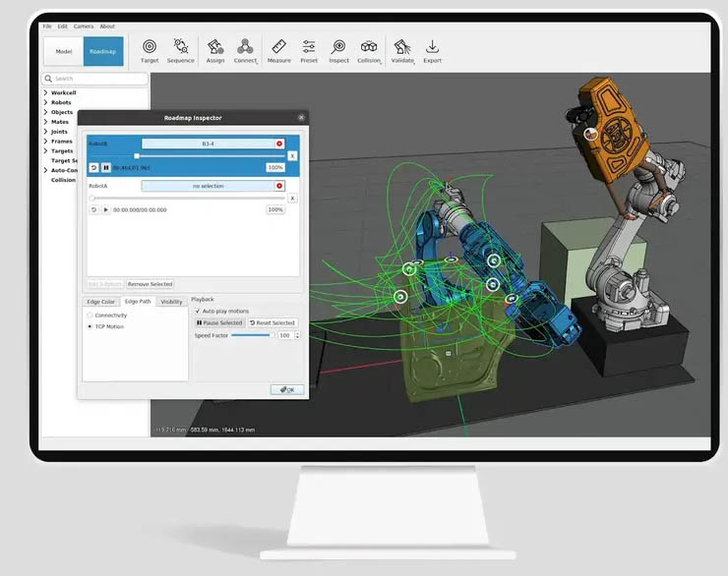Image resolution: width=728 pixels, height=576 pixels.
Task: Select the Collision tree item
Action: (x=63, y=180)
